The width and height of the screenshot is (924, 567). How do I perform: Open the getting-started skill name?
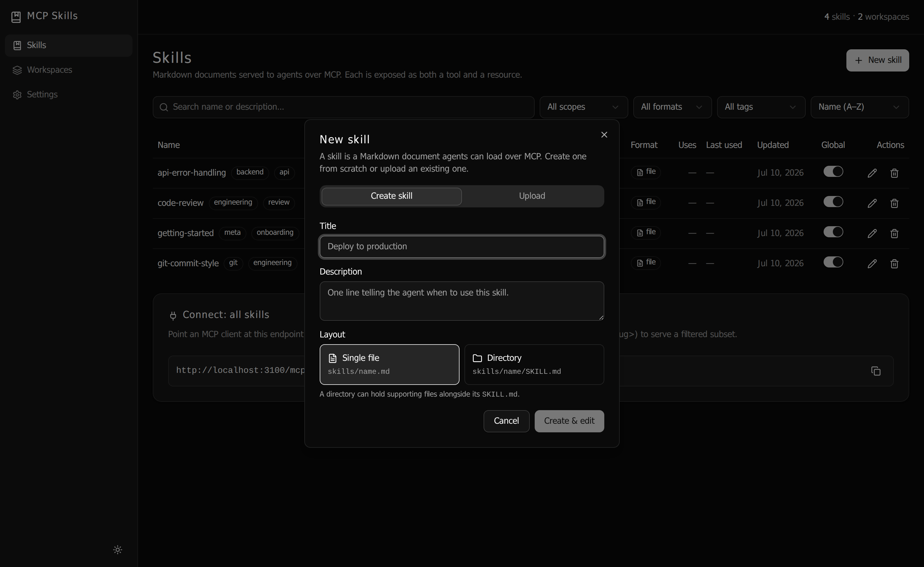[x=186, y=233]
